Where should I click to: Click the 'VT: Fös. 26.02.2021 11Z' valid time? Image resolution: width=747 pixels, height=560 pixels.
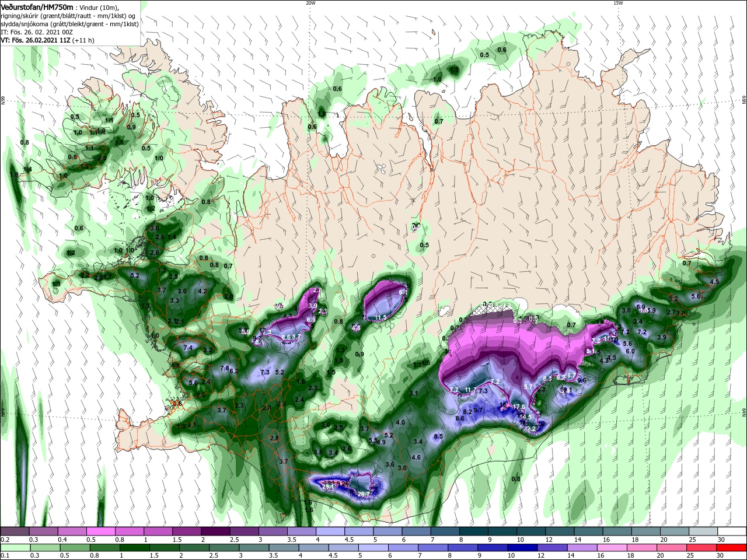tap(36, 40)
